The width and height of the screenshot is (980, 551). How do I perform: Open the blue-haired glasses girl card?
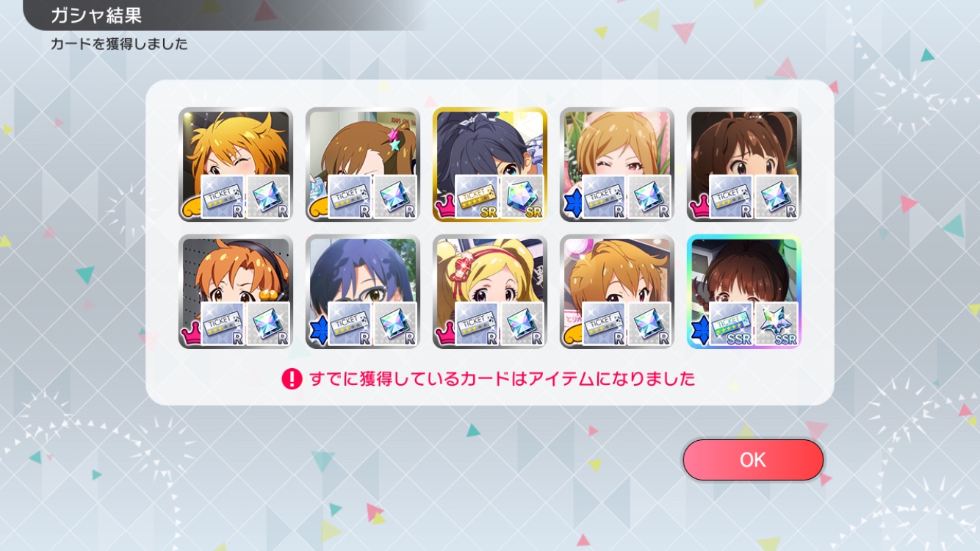click(x=362, y=291)
